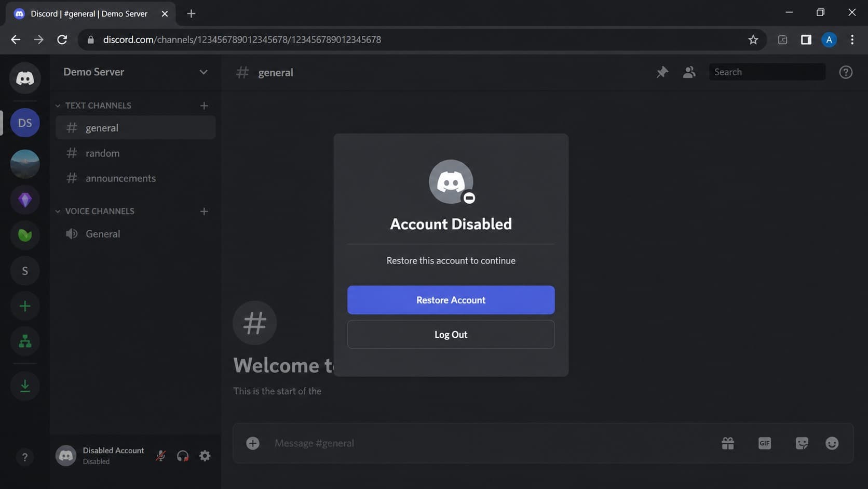Open a new browser tab
Image resolution: width=868 pixels, height=489 pixels.
(191, 14)
